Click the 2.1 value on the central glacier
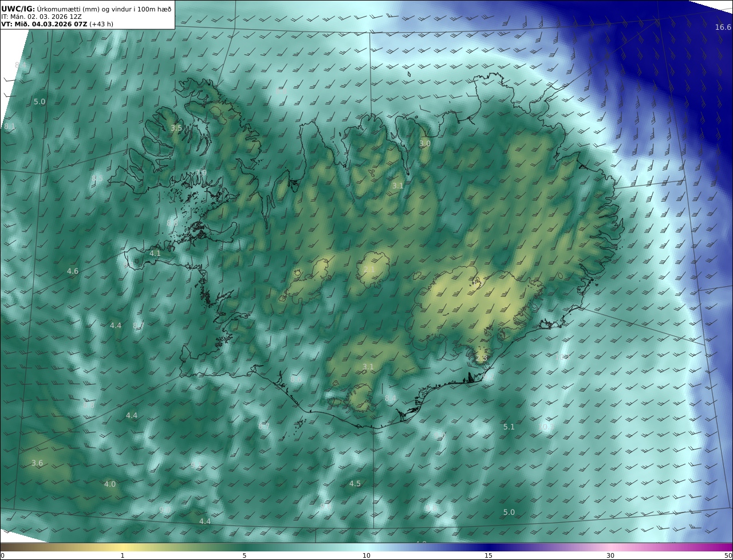The height and width of the screenshot is (560, 733). click(x=369, y=270)
